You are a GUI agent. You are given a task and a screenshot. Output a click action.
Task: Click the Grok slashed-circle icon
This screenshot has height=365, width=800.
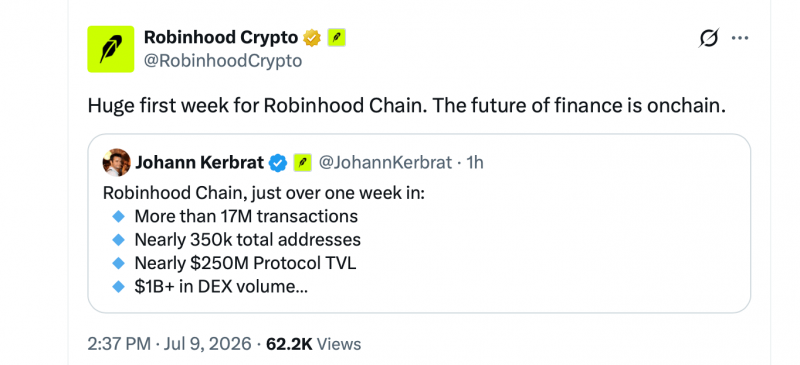[x=709, y=38]
